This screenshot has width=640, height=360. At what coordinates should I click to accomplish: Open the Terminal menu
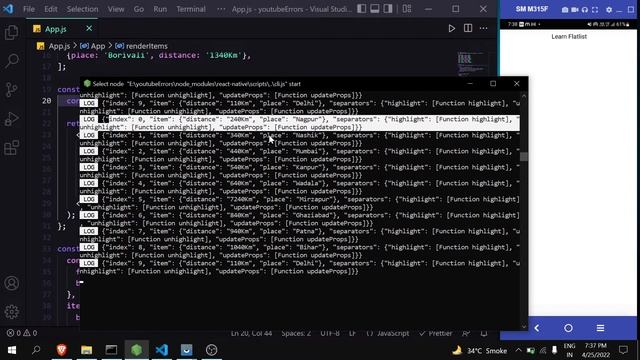(x=191, y=9)
